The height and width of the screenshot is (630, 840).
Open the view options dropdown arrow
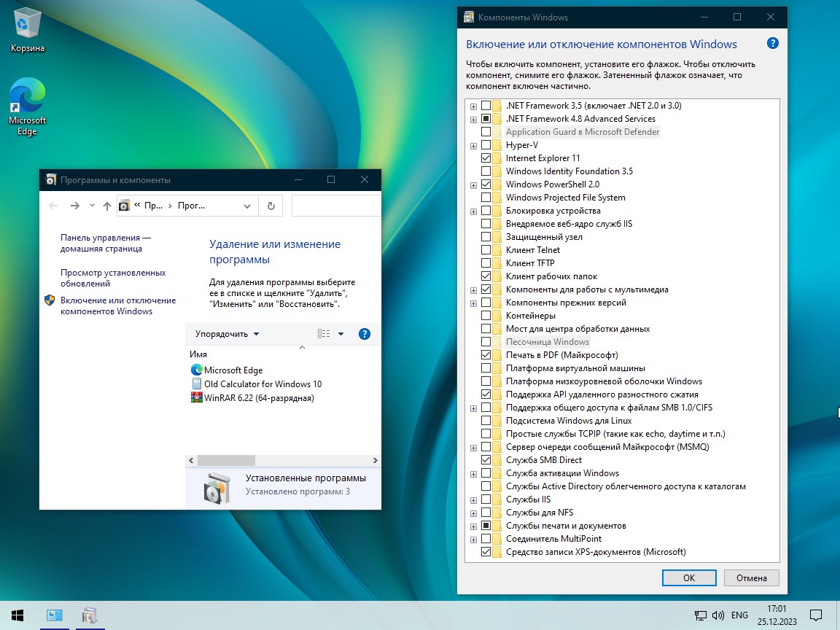point(341,334)
